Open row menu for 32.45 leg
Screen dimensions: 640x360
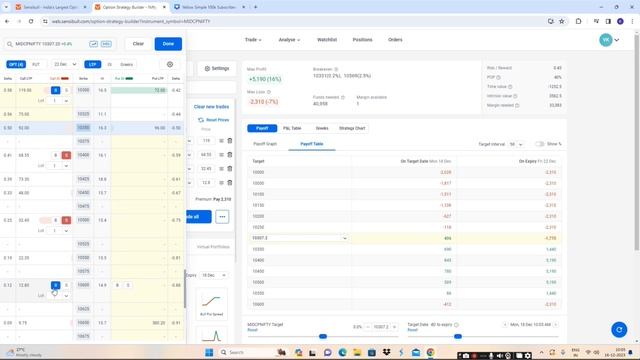[x=221, y=169]
